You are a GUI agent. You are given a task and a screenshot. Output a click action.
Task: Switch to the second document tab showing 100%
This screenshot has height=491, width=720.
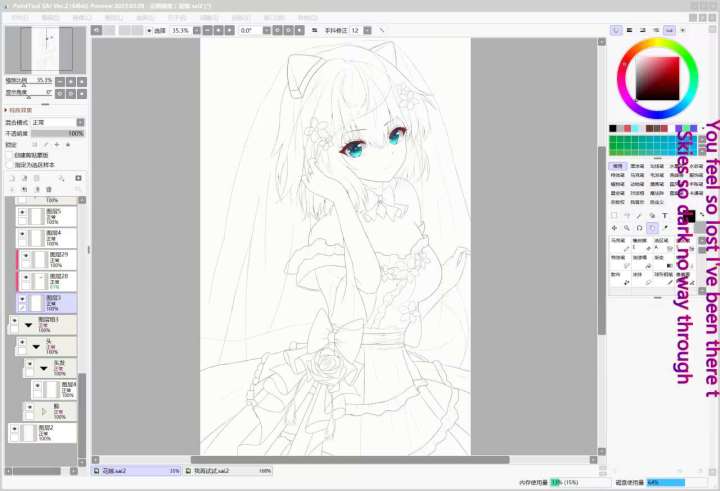point(228,471)
